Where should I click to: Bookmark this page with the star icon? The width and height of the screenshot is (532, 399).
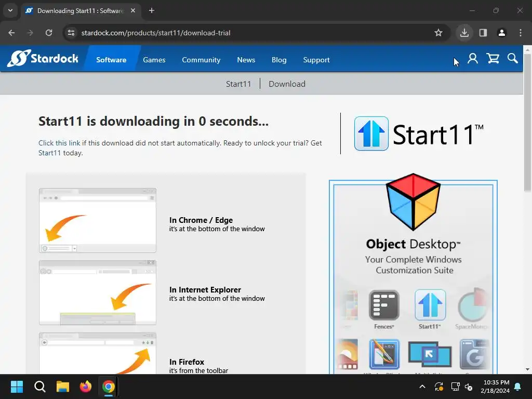point(438,33)
